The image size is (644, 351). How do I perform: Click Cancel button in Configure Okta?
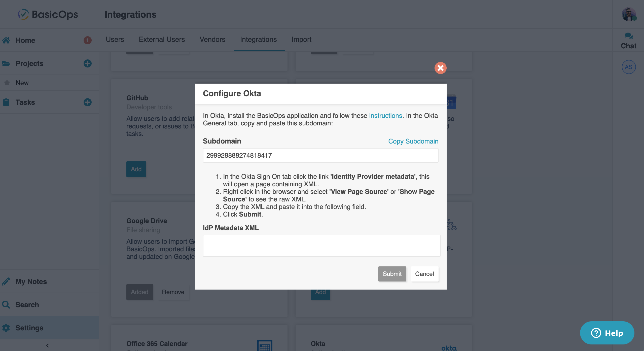click(x=424, y=274)
